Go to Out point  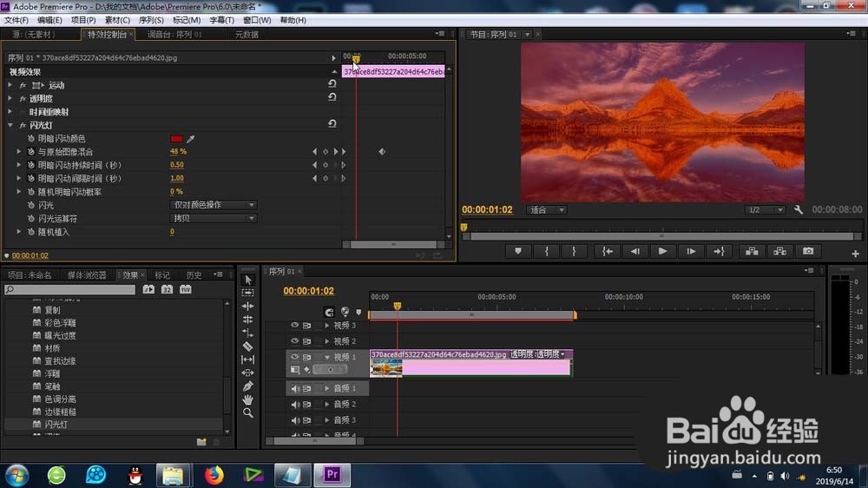tap(719, 252)
